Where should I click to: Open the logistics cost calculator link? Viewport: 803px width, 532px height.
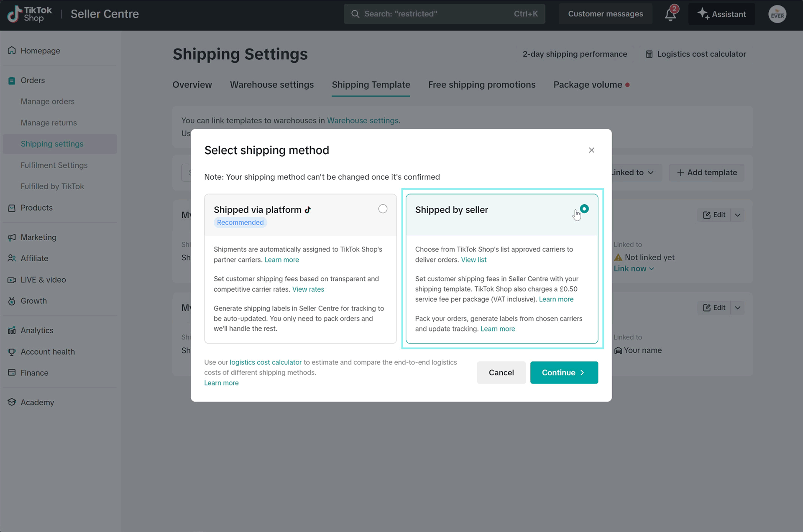tap(265, 362)
